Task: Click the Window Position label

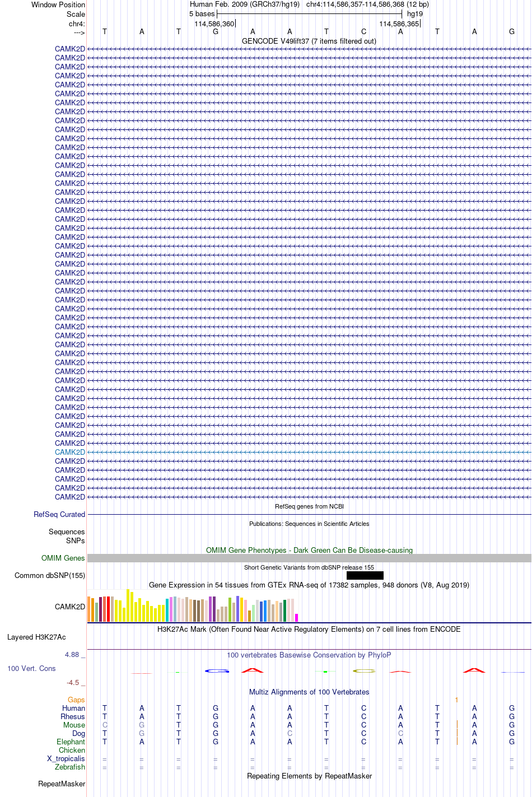Action: pos(58,4)
